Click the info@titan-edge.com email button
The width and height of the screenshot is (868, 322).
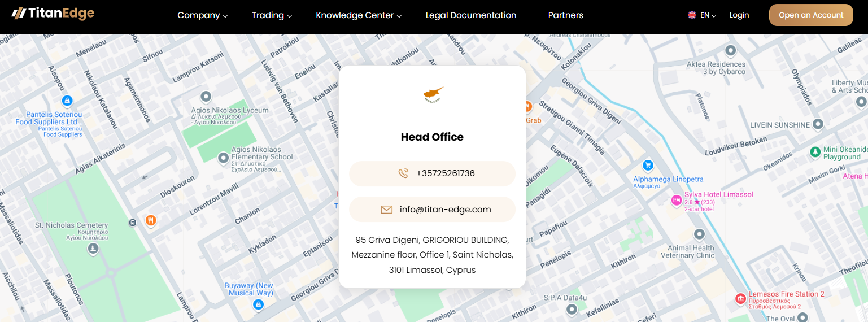click(x=432, y=210)
